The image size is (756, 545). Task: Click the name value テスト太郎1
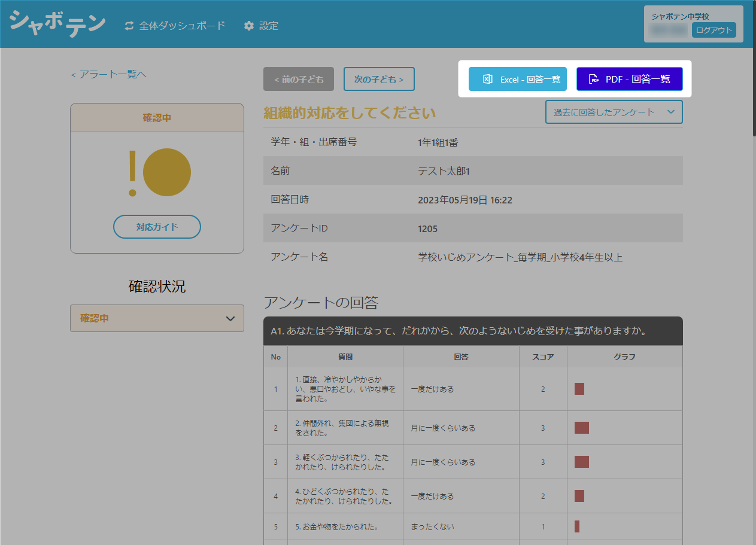444,171
